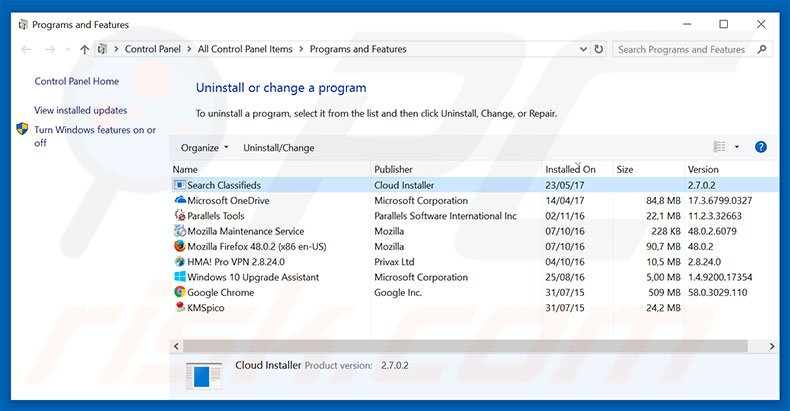Screen dimensions: 790x411
Task: Click the Parallels Tools icon
Action: point(180,215)
